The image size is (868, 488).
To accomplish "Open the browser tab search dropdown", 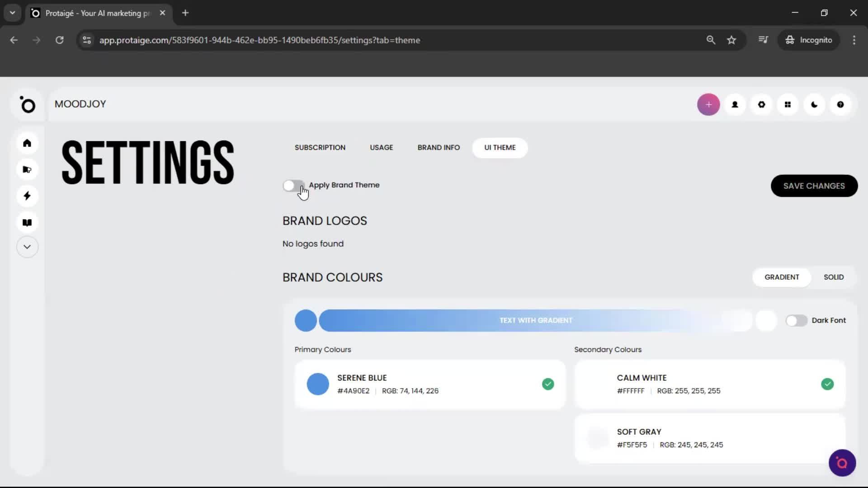I will click(12, 13).
